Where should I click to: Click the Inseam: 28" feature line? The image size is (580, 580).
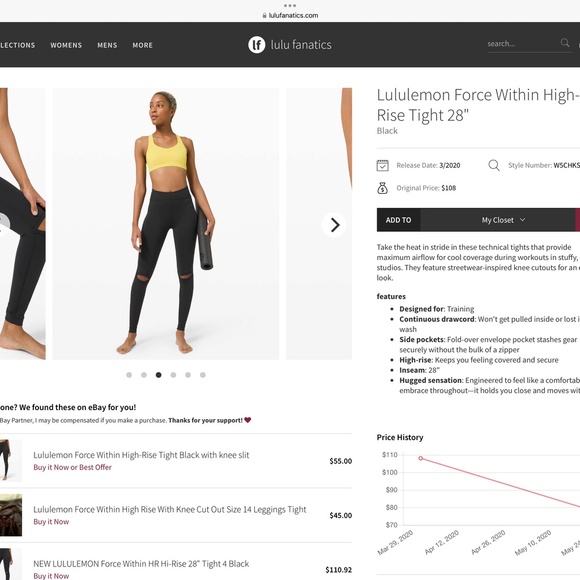tap(419, 370)
